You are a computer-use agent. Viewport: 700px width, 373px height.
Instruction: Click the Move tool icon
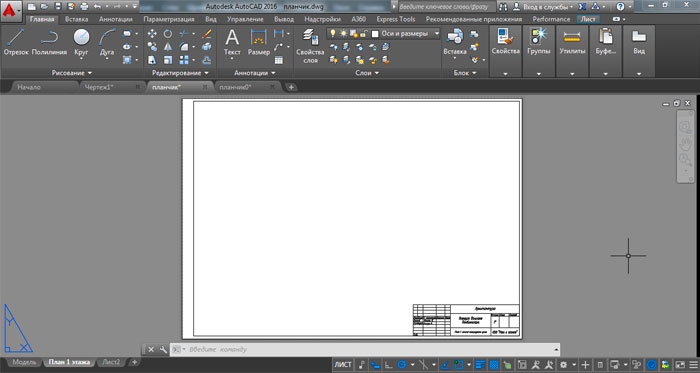pyautogui.click(x=152, y=33)
